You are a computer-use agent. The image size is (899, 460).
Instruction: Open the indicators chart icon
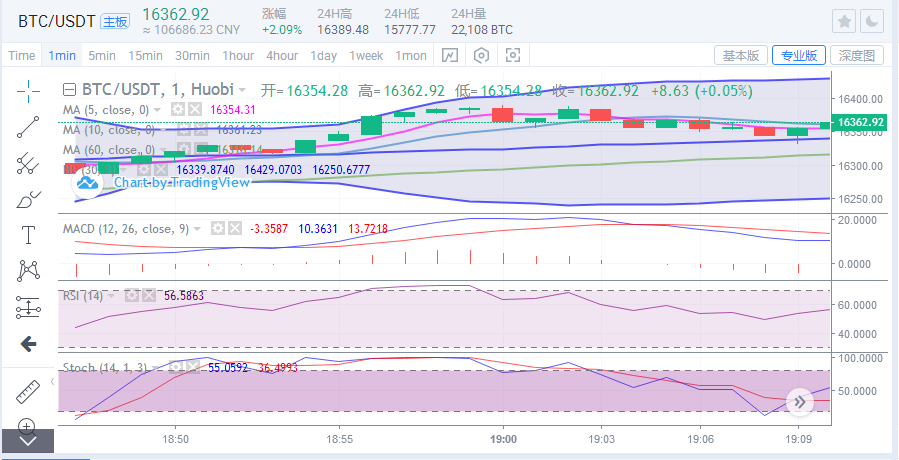pos(450,56)
